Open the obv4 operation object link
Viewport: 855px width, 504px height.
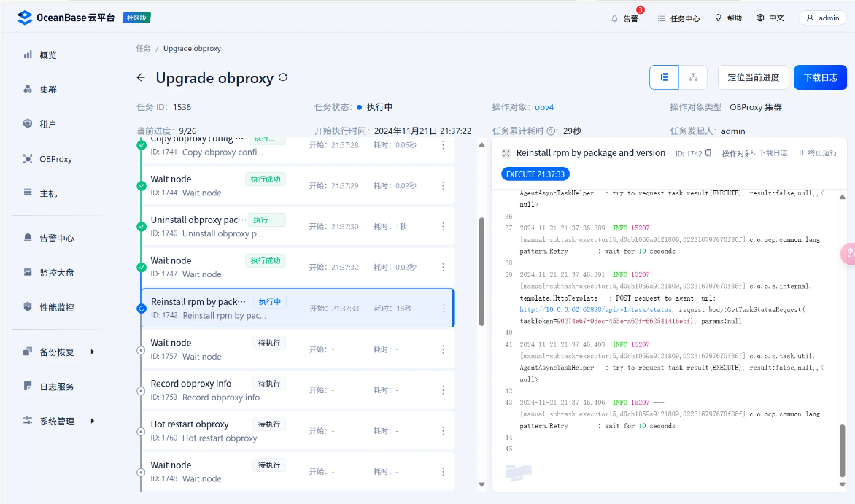544,107
